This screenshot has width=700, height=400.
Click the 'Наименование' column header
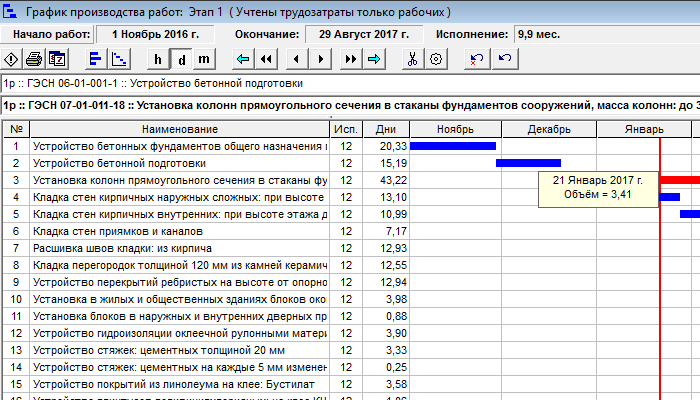click(180, 129)
